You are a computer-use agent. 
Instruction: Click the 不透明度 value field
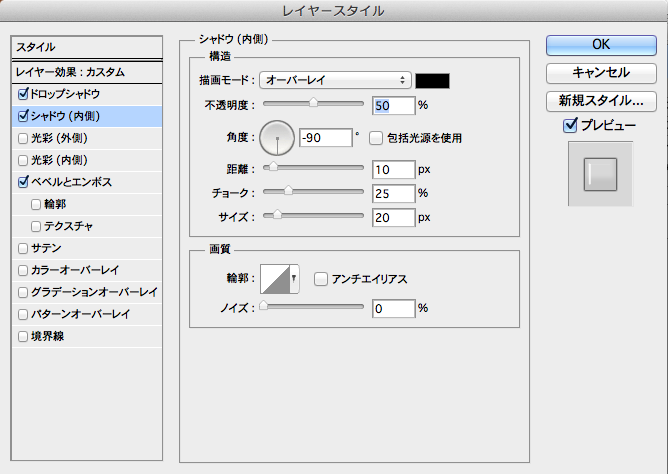tap(393, 106)
